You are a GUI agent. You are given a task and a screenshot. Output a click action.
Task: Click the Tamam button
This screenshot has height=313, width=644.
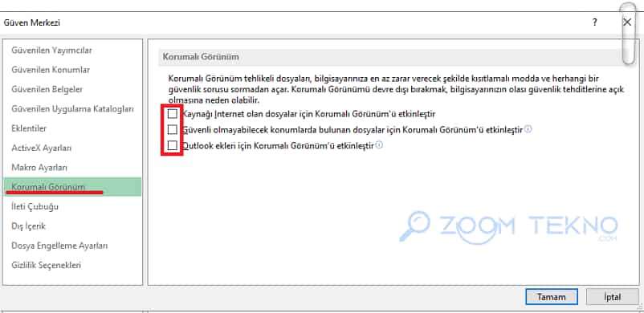pos(552,297)
